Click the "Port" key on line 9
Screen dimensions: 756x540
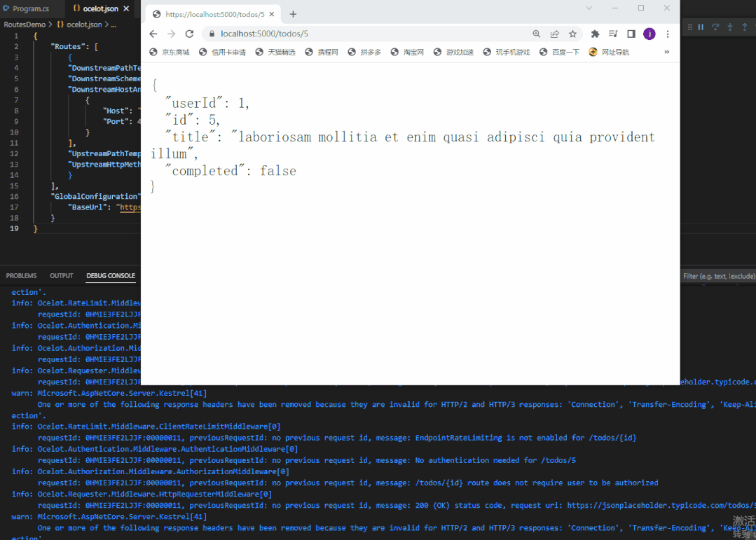coord(115,121)
